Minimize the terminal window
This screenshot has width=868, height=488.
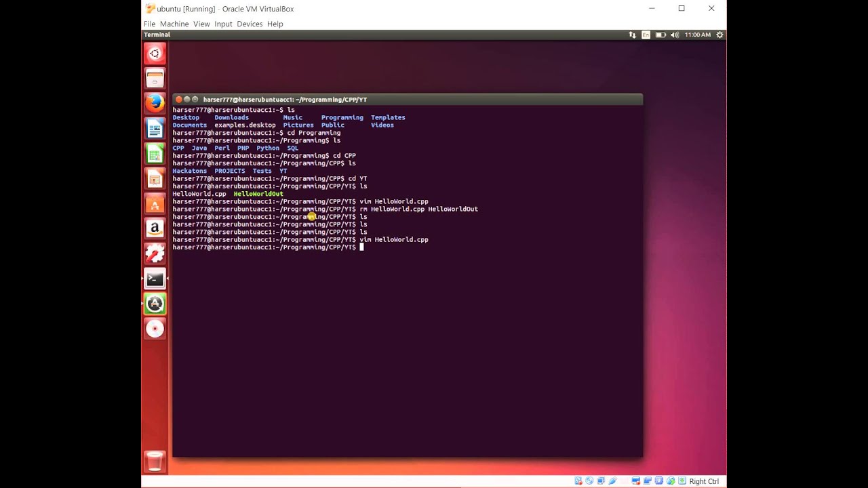(186, 100)
